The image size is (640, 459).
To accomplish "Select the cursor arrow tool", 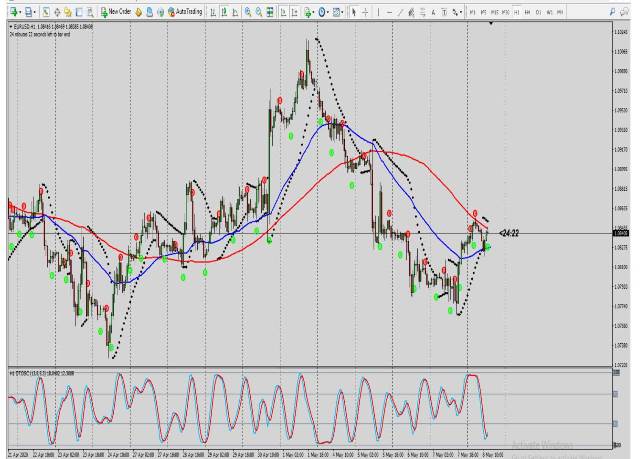I will pos(352,11).
